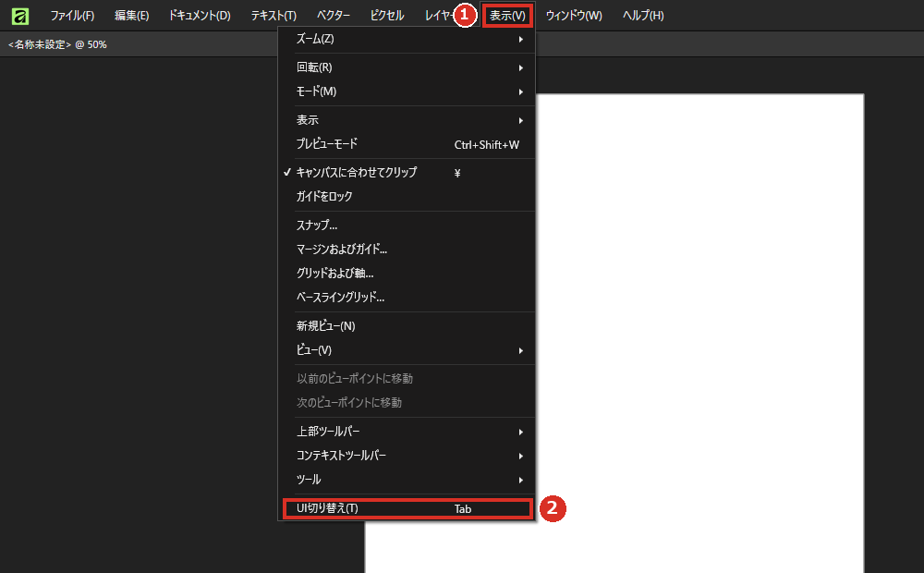
Task: Open the 編集(E) menu
Action: pos(131,16)
